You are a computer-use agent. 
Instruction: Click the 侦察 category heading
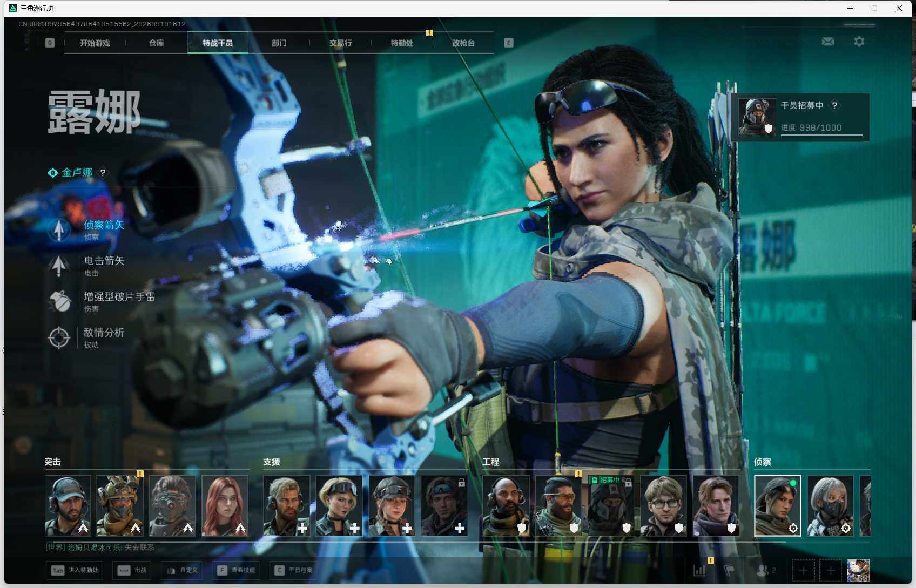(763, 462)
